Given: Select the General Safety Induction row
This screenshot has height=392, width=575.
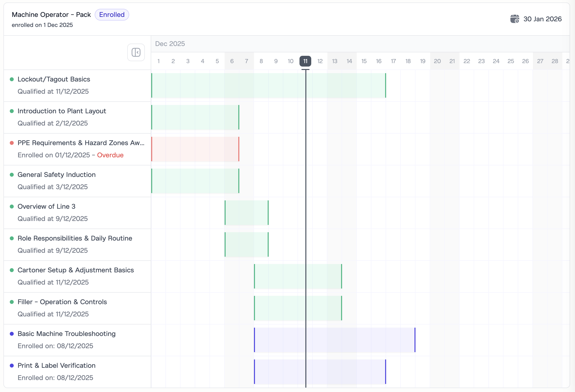Looking at the screenshot, I should (x=57, y=175).
